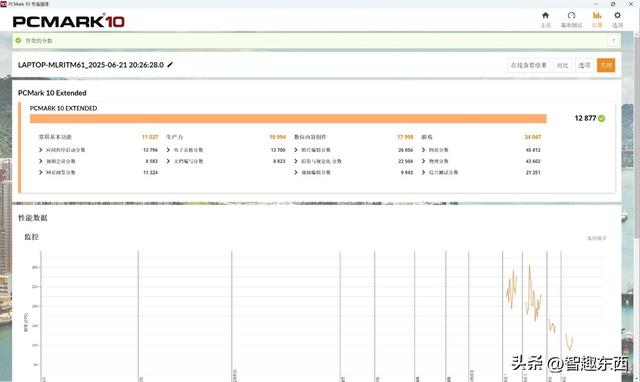Click the 监控 chart label
This screenshot has width=640, height=382.
(x=31, y=237)
